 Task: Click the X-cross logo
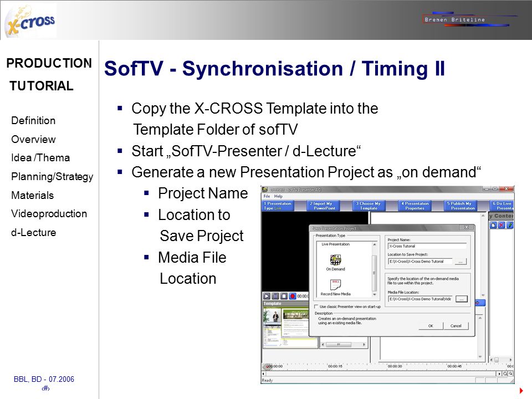pos(30,22)
